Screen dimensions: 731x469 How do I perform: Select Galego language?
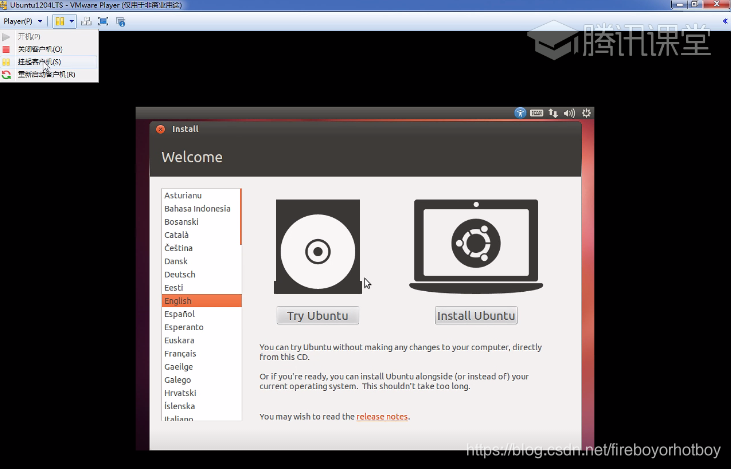[200, 379]
